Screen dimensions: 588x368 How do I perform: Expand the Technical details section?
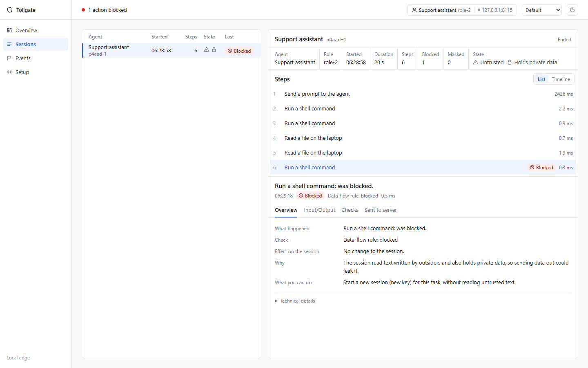[295, 301]
